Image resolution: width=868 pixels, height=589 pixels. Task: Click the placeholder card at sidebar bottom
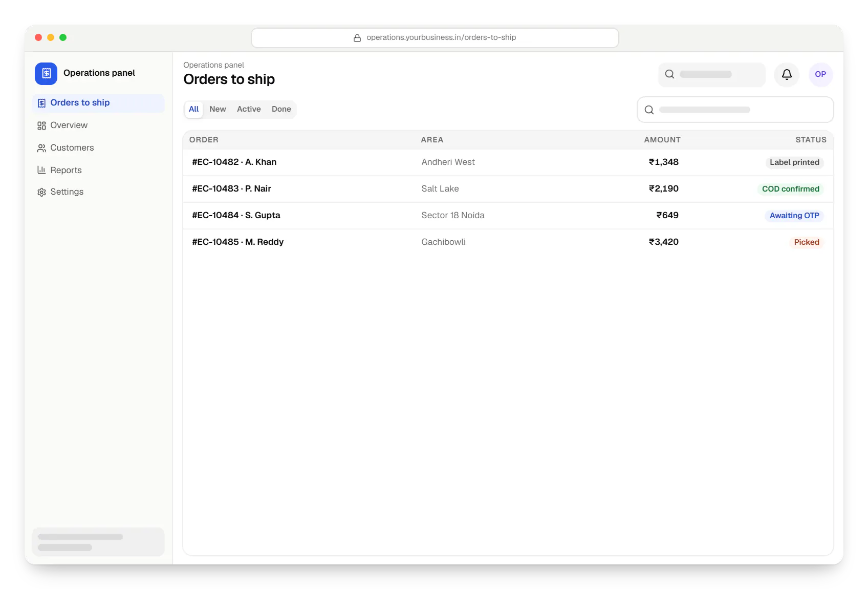click(x=98, y=542)
